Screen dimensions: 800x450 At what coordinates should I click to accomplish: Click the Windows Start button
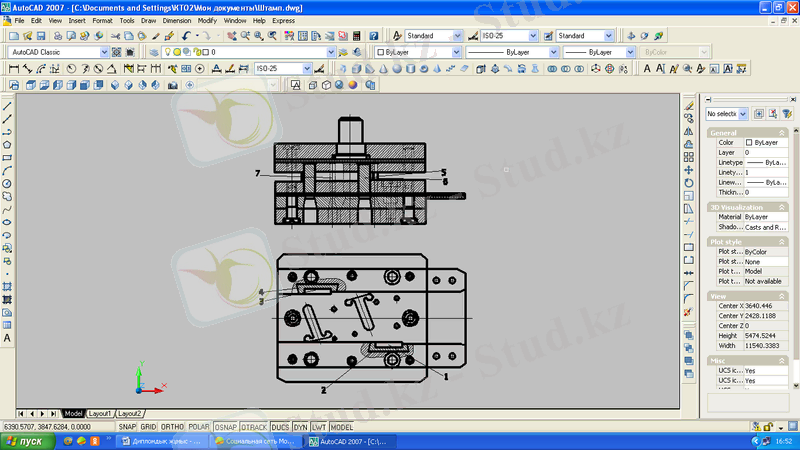(26, 441)
